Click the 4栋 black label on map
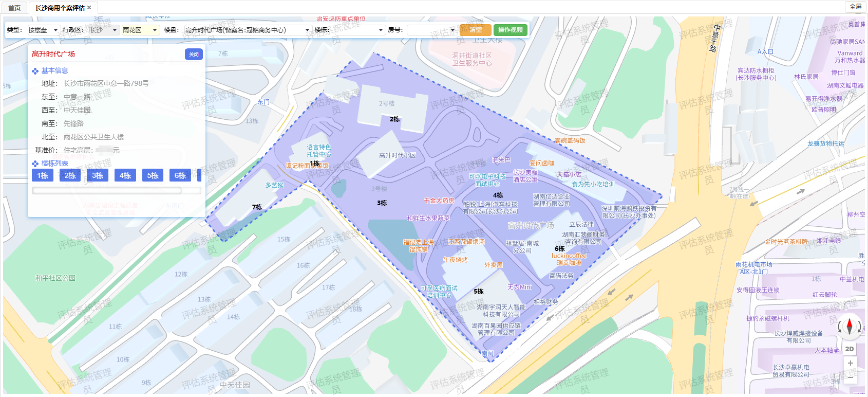The height and width of the screenshot is (397, 868). (498, 195)
